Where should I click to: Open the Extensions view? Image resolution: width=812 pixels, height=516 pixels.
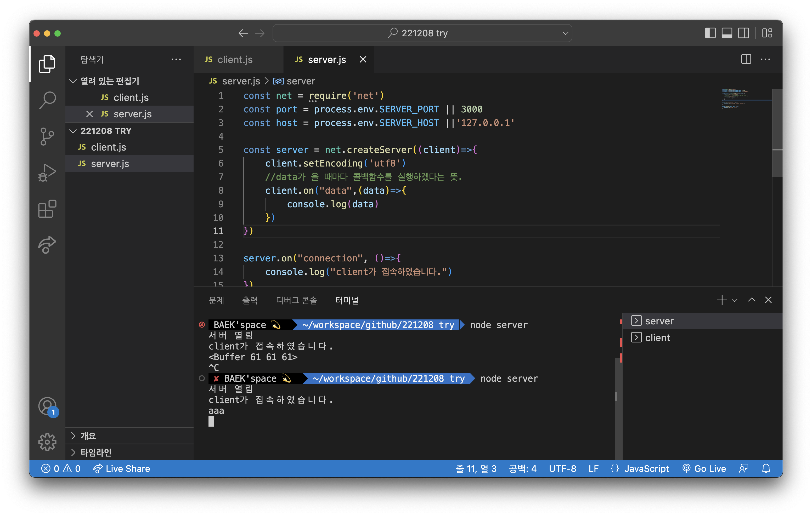coord(47,209)
